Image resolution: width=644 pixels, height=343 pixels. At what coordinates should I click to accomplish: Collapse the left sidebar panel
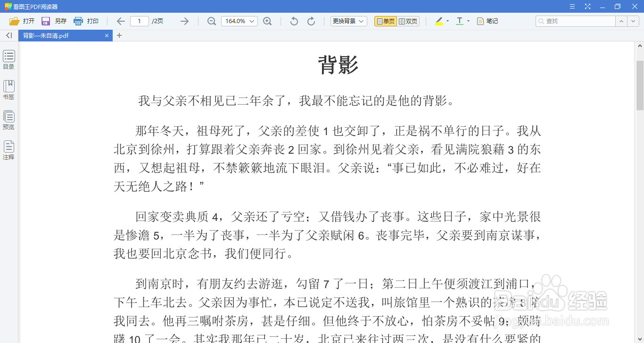9,35
